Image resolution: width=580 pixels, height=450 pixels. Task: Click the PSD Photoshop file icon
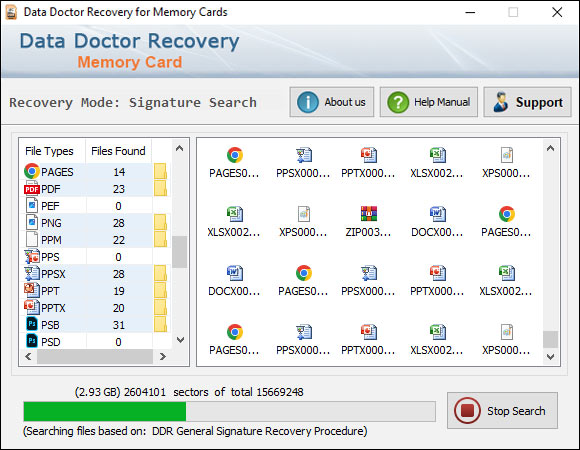(x=32, y=341)
